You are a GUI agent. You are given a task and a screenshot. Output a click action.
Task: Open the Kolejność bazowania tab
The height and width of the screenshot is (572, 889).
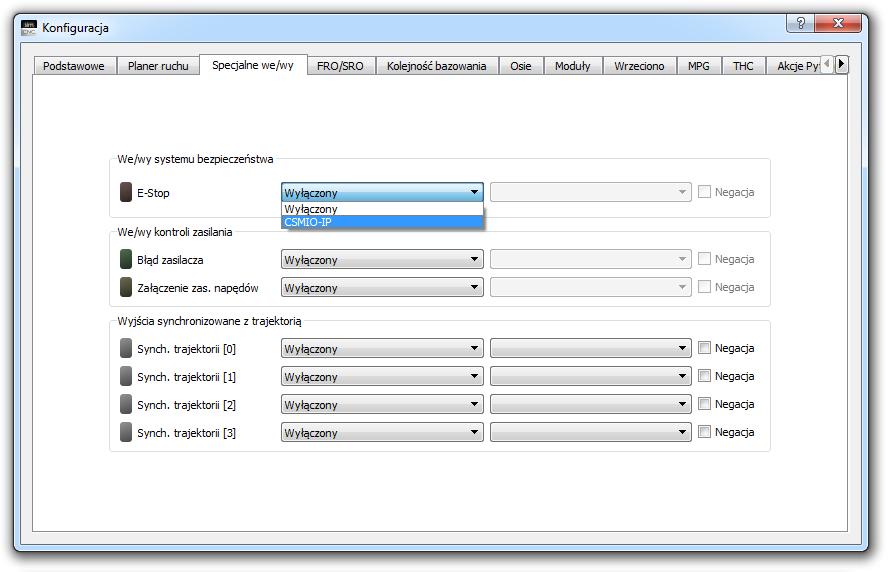point(437,66)
